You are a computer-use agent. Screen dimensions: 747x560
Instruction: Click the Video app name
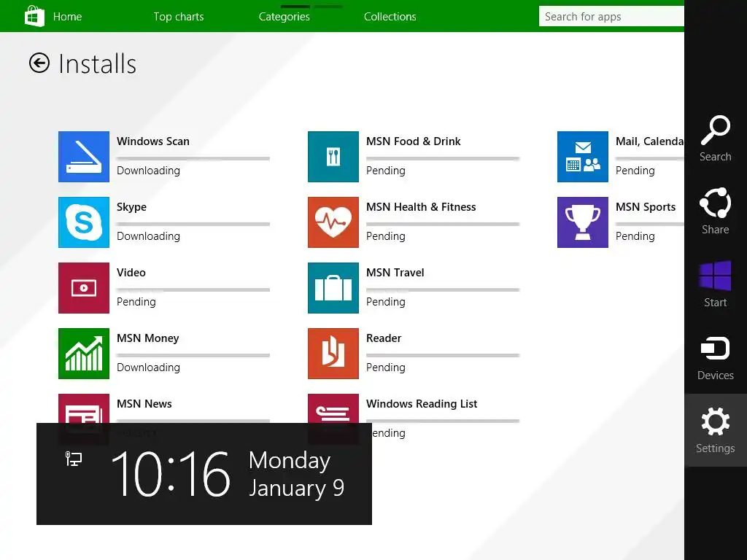pyautogui.click(x=131, y=273)
